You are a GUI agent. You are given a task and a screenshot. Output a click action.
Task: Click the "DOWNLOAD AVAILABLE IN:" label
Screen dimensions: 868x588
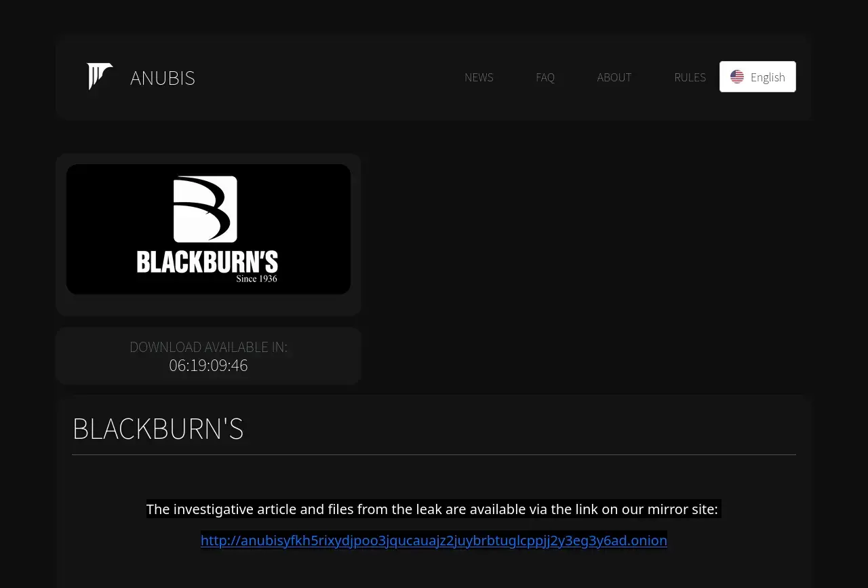pyautogui.click(x=208, y=347)
